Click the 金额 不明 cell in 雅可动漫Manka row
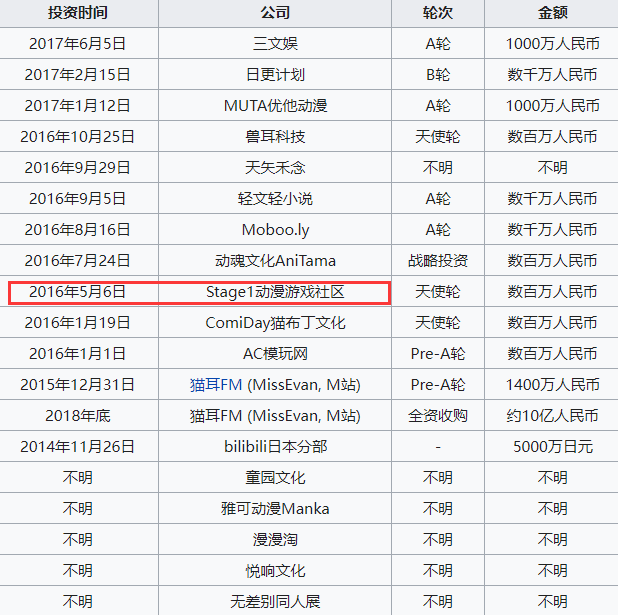 [553, 509]
